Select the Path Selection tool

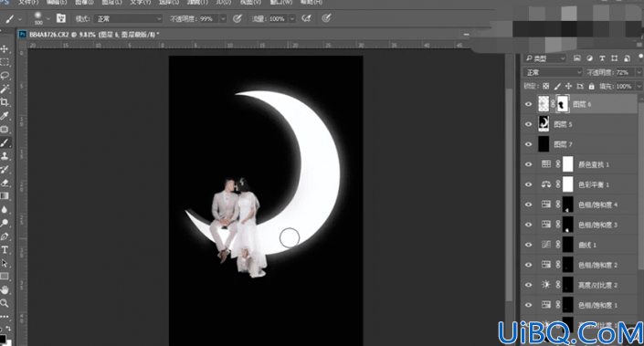click(5, 263)
